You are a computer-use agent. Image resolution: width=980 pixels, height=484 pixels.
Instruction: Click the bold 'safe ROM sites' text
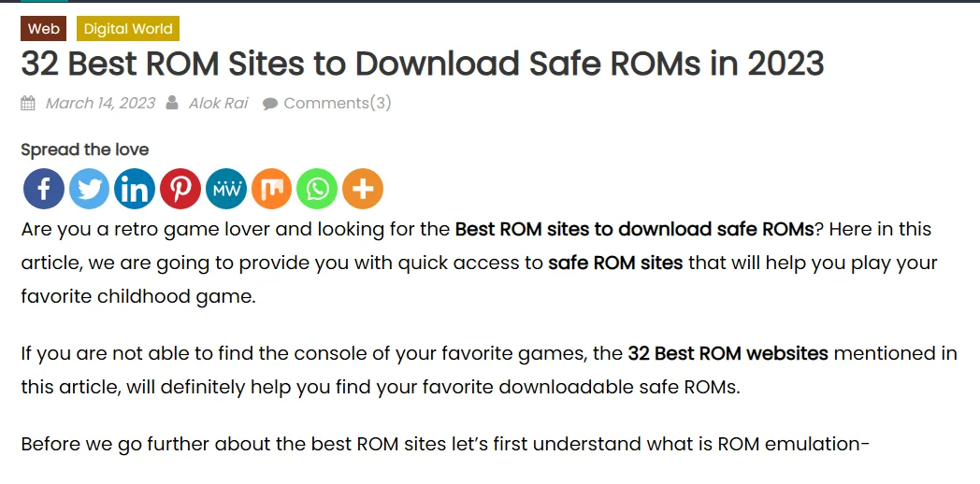coord(615,263)
